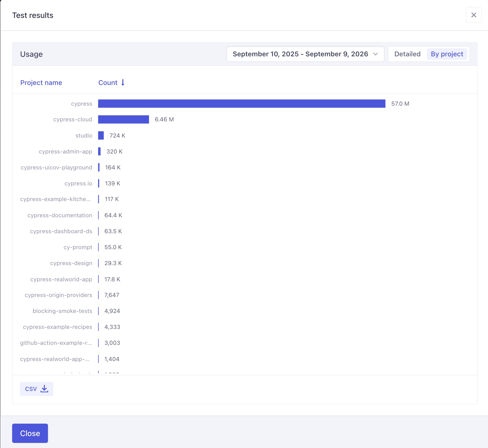Download results as CSV
Image resolution: width=488 pixels, height=448 pixels.
(36, 388)
